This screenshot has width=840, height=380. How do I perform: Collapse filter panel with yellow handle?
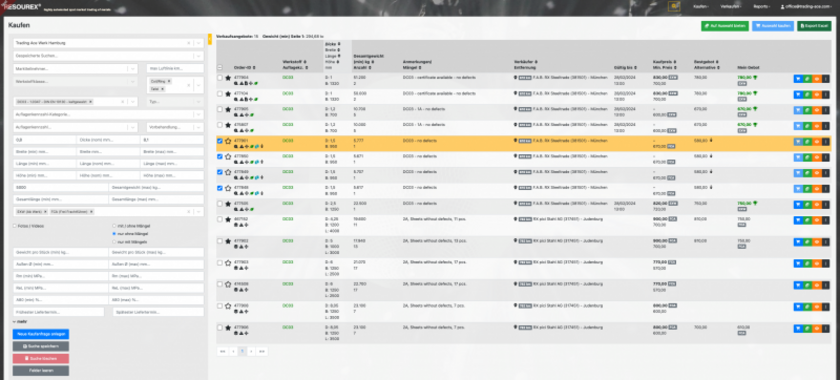point(209,39)
